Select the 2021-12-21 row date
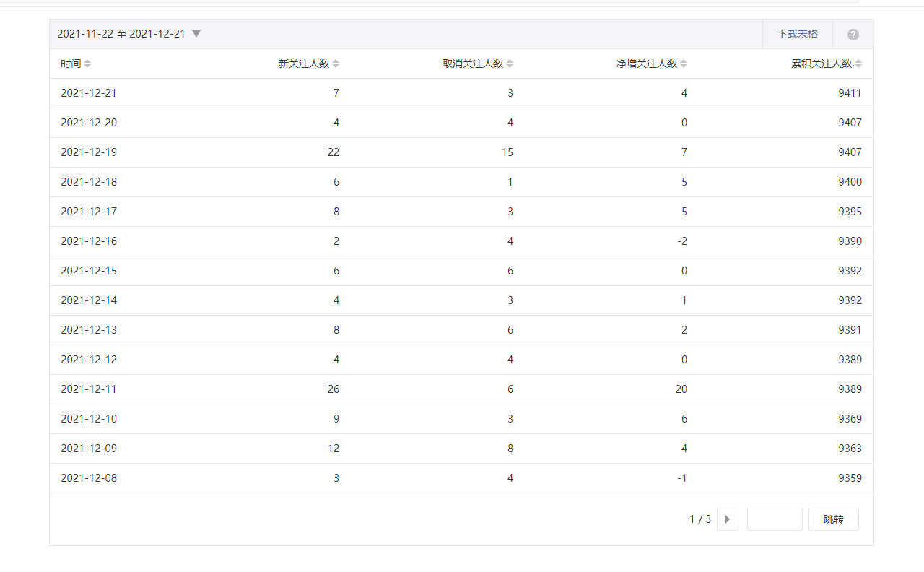 click(89, 93)
